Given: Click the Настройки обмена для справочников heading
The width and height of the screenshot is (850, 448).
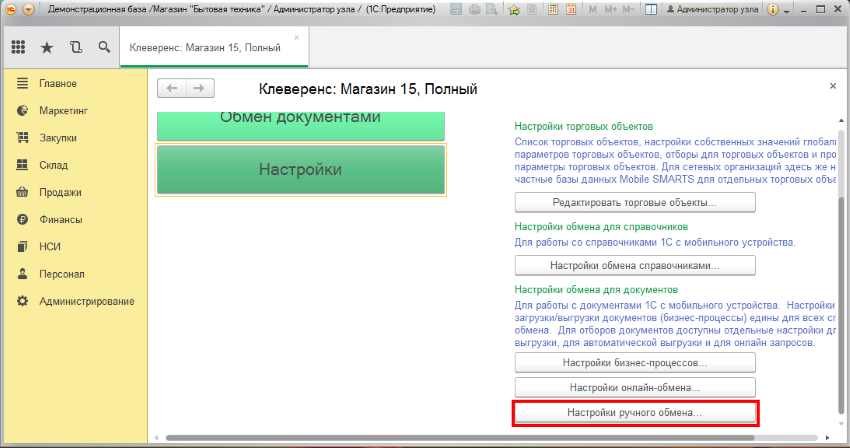Looking at the screenshot, I should tap(601, 227).
